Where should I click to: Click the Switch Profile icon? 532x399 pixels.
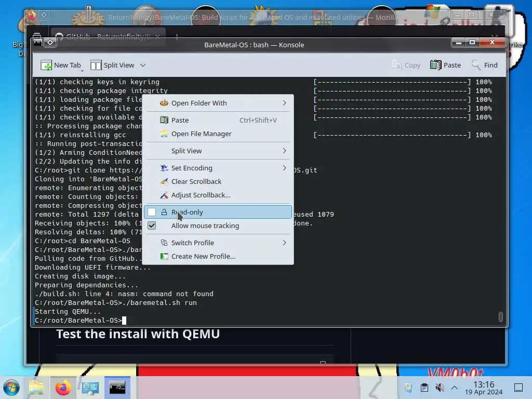pyautogui.click(x=164, y=243)
